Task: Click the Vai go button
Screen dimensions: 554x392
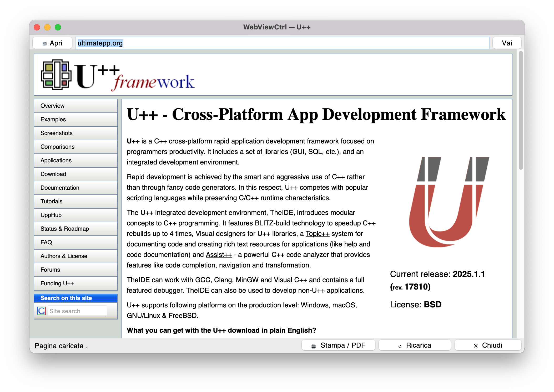Action: pyautogui.click(x=507, y=43)
